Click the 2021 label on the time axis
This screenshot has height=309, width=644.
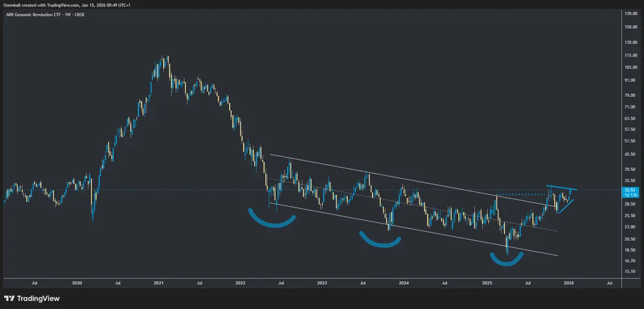click(158, 282)
